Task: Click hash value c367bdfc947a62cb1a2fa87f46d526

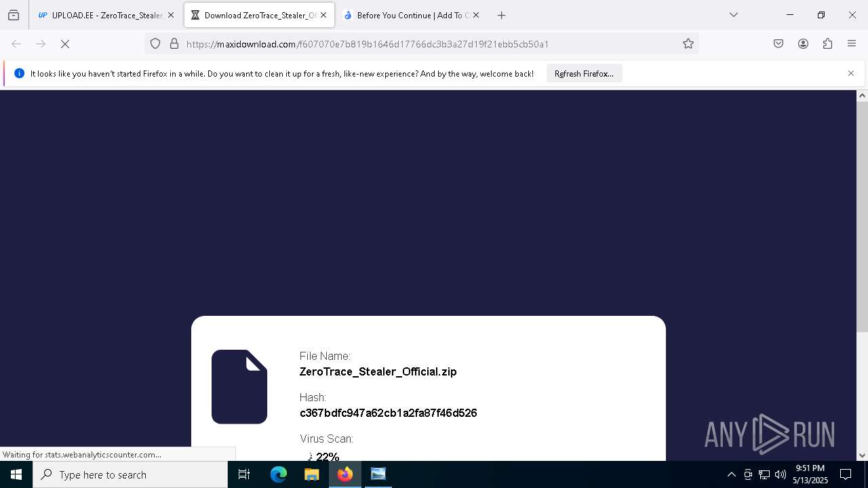Action: coord(388,413)
